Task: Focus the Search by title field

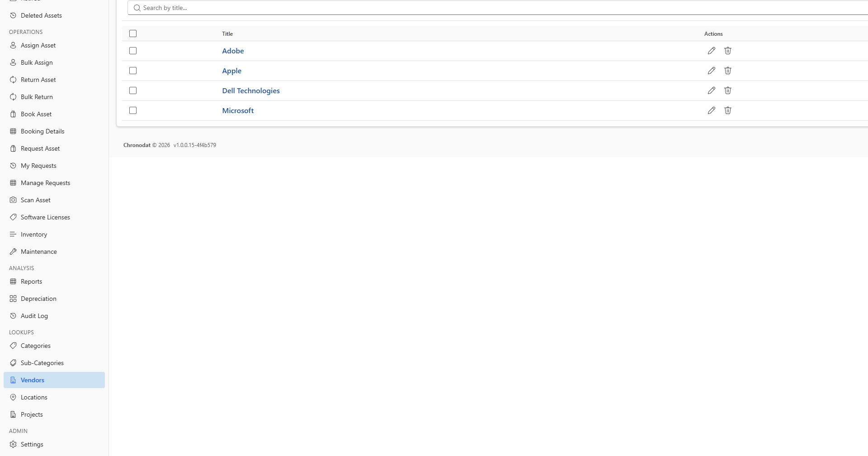Action: tap(497, 8)
